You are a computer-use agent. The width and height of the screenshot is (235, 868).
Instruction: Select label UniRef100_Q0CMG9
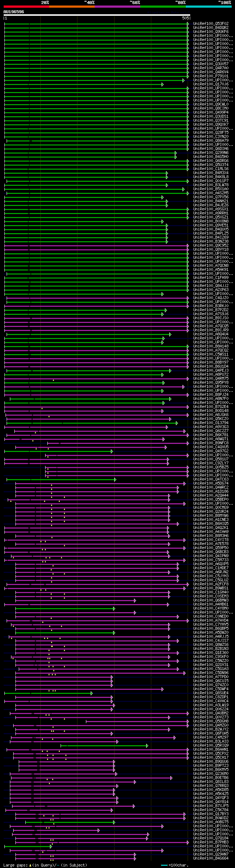(211, 508)
